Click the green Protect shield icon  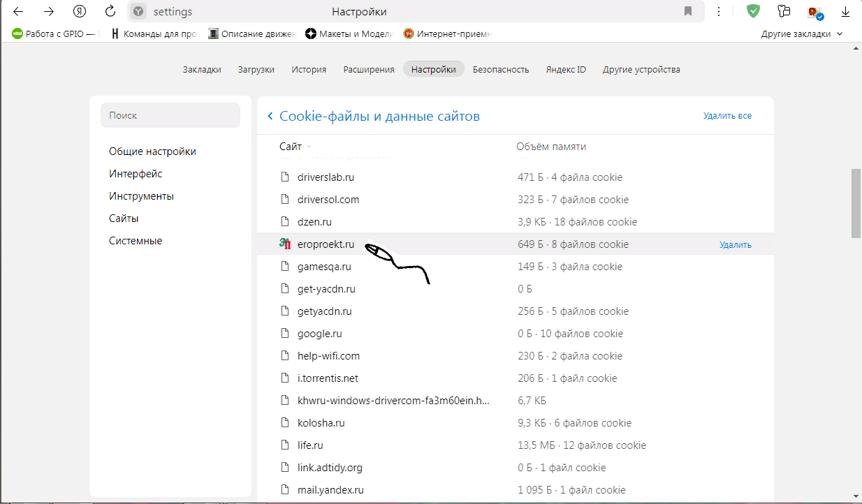[x=753, y=11]
